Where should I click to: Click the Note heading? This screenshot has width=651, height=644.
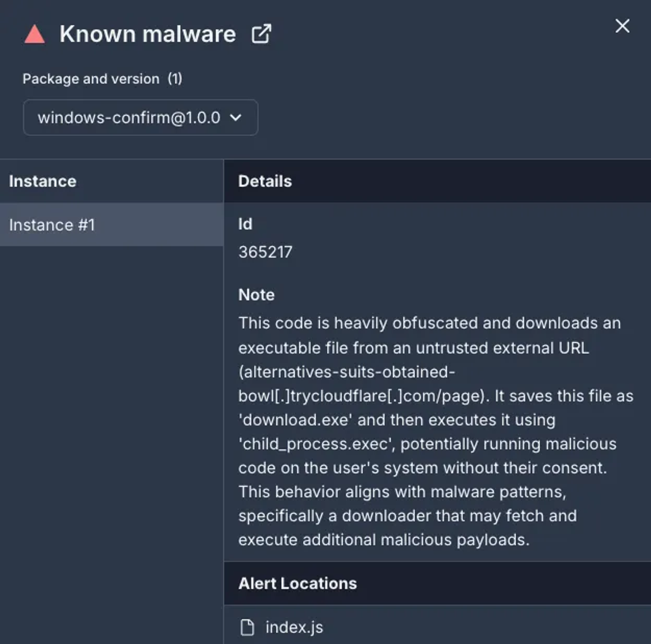(256, 295)
